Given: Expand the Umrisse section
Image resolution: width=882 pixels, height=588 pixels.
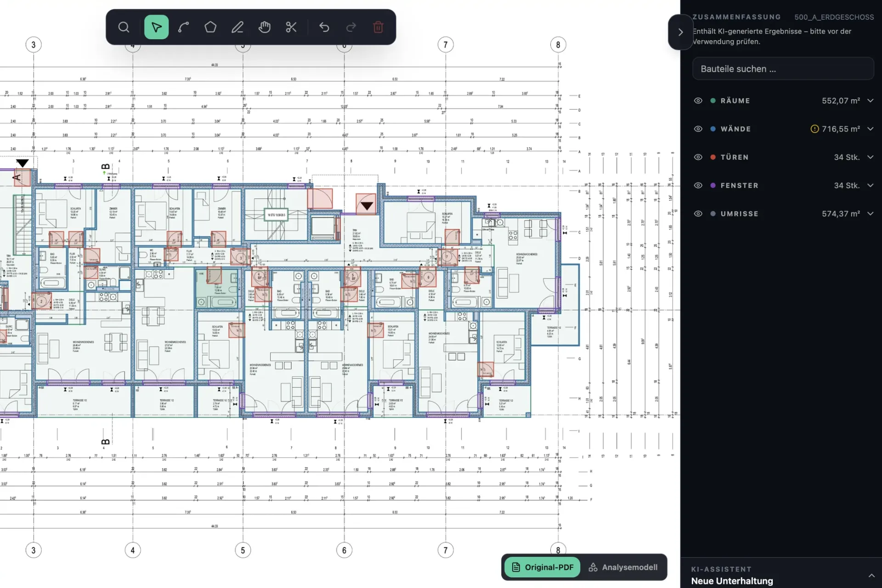Looking at the screenshot, I should pyautogui.click(x=870, y=214).
